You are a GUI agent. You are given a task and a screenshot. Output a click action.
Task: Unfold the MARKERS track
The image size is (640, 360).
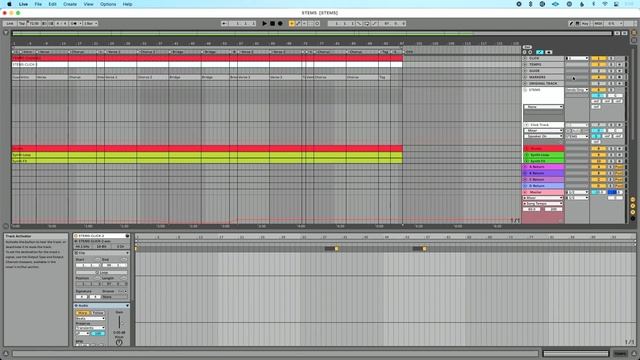(x=526, y=77)
